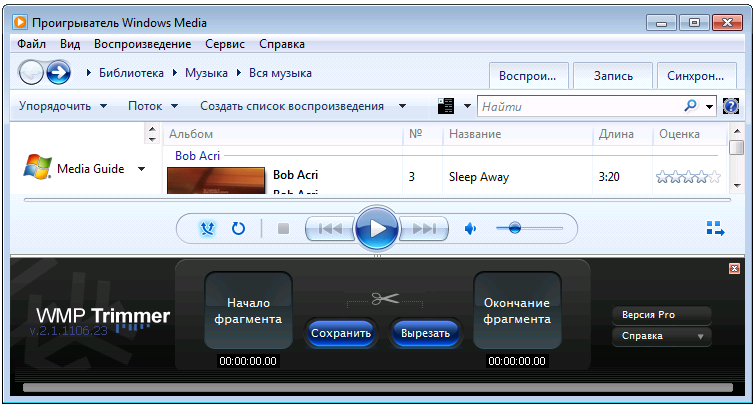Sort by the Длина column header
The height and width of the screenshot is (407, 756).
[622, 134]
